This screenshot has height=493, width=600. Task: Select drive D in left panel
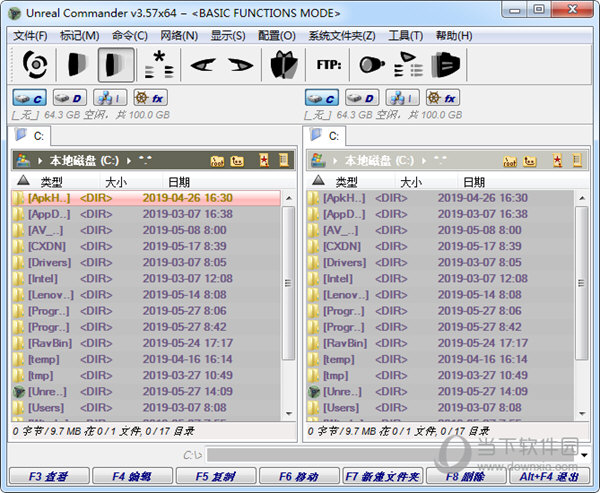(x=70, y=98)
